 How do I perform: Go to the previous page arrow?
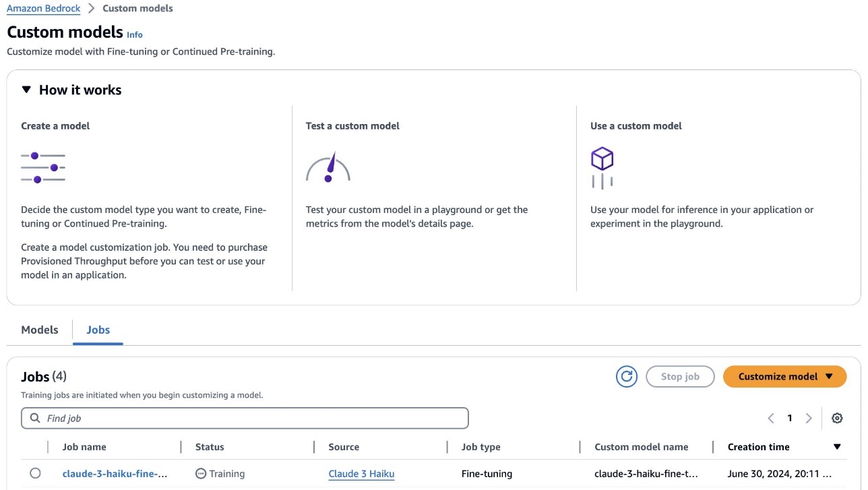coord(771,419)
